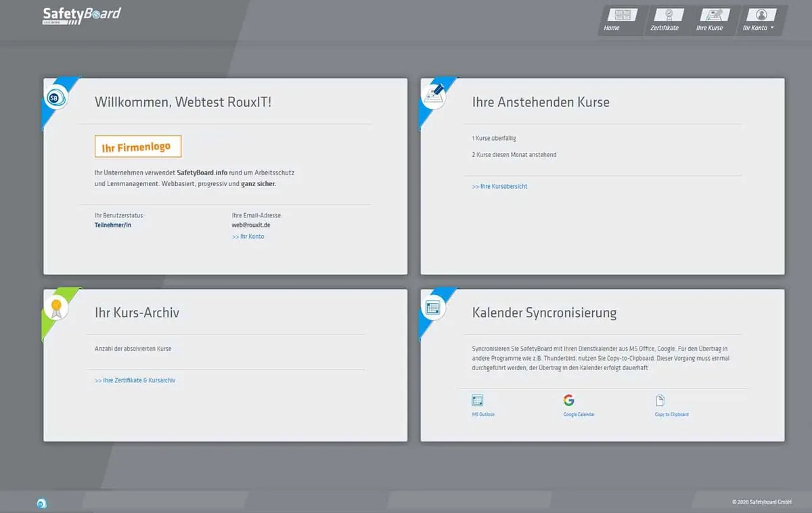The height and width of the screenshot is (513, 812).
Task: Click the 'Ihre Email-Adresse' label
Action: tap(256, 215)
